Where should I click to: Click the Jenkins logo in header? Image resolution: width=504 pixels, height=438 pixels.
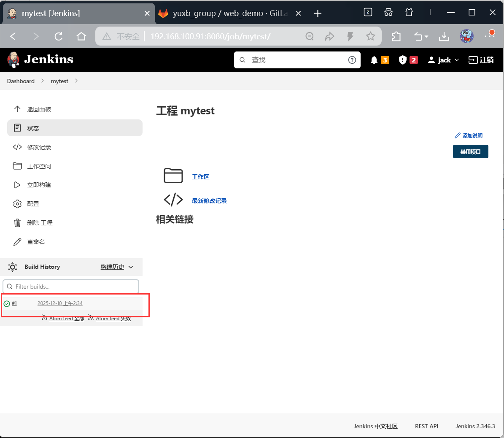pyautogui.click(x=40, y=59)
